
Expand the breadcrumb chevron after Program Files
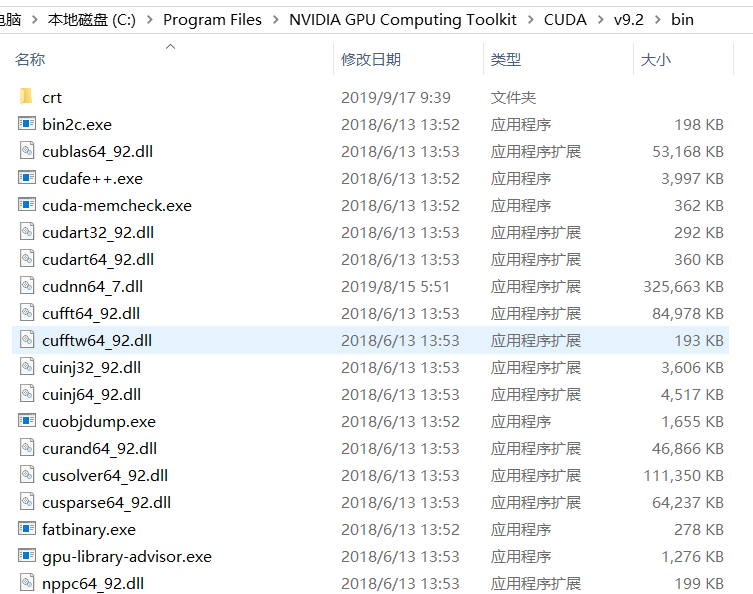point(275,20)
